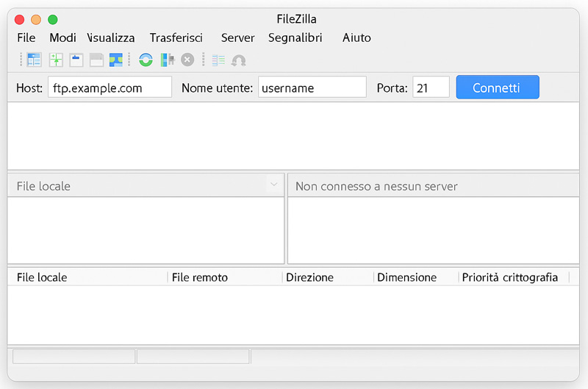The image size is (588, 389).
Task: Open the Segnalibri menu
Action: pos(295,38)
